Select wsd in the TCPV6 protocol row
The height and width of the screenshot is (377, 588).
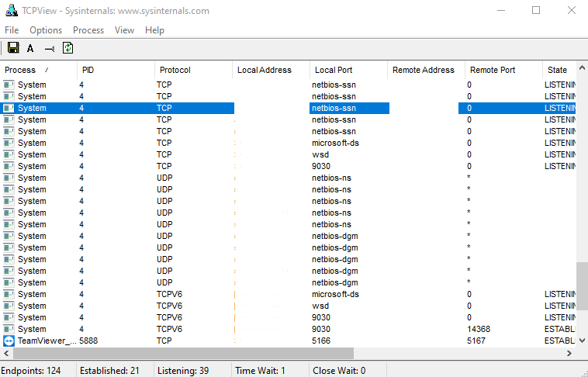(320, 306)
